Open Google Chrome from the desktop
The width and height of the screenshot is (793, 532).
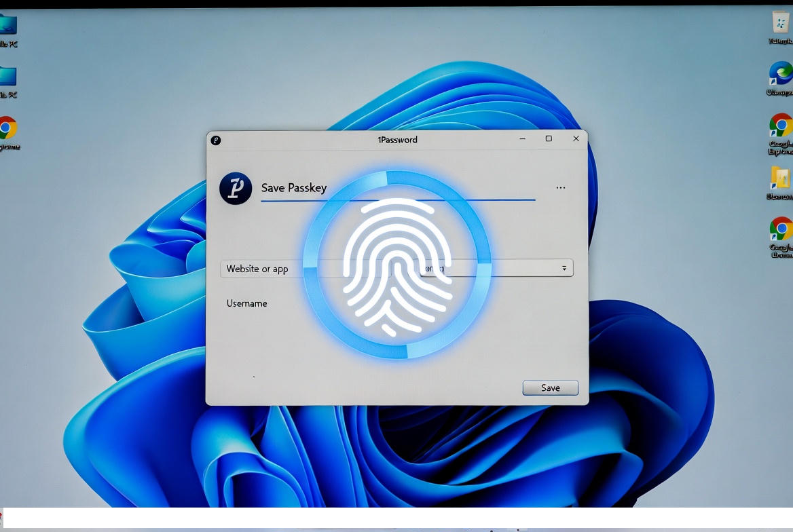pyautogui.click(x=9, y=126)
